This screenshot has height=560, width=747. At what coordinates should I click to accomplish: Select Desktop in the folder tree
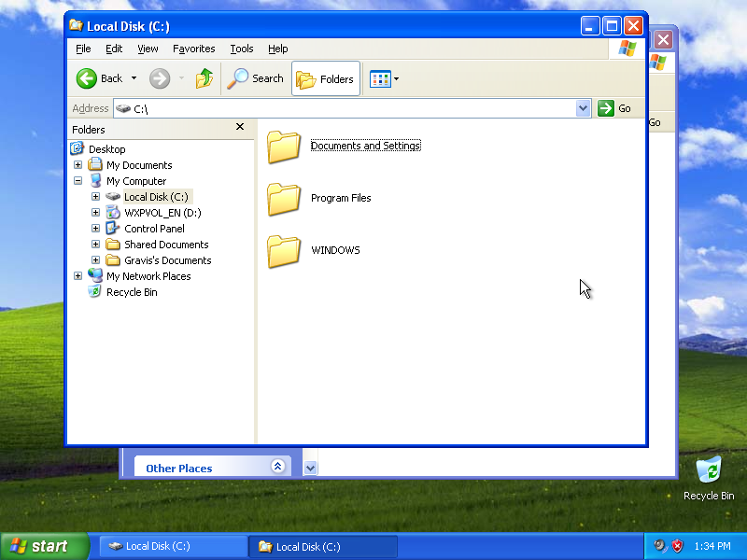coord(106,149)
